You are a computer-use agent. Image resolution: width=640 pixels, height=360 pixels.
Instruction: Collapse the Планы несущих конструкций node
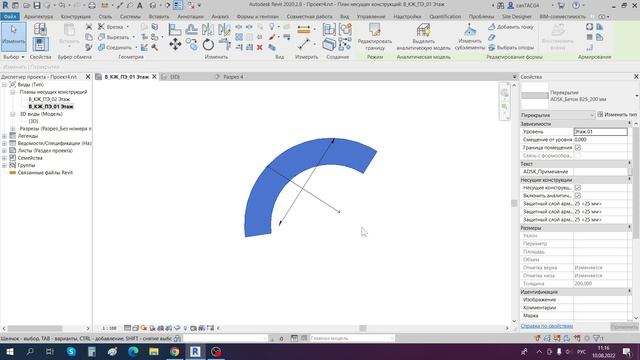point(13,92)
